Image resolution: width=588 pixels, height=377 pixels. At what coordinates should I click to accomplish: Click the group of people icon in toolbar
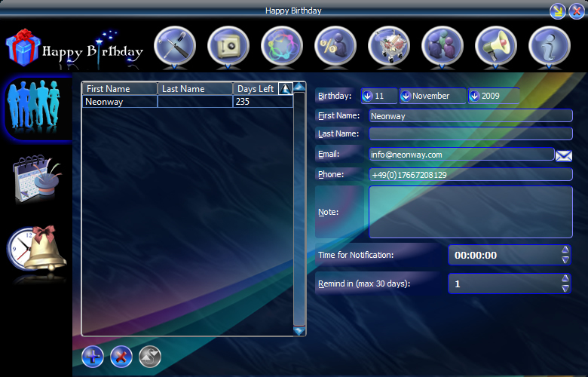(x=443, y=47)
